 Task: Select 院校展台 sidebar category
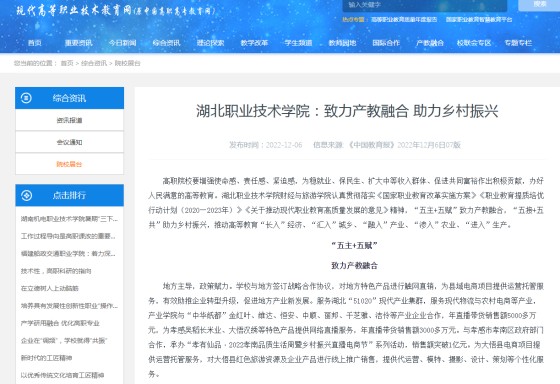[x=69, y=164]
